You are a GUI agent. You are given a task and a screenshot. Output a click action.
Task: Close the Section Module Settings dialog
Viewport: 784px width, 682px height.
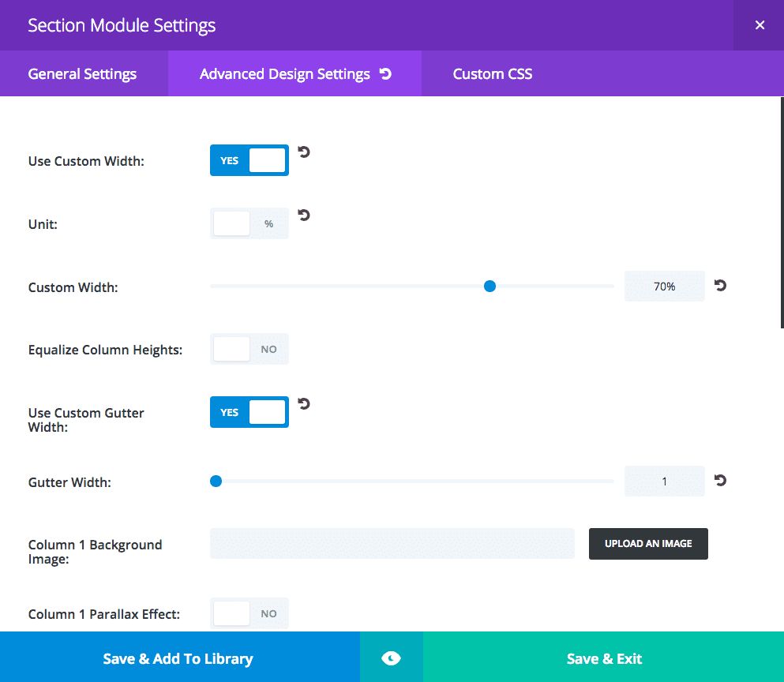click(x=760, y=25)
